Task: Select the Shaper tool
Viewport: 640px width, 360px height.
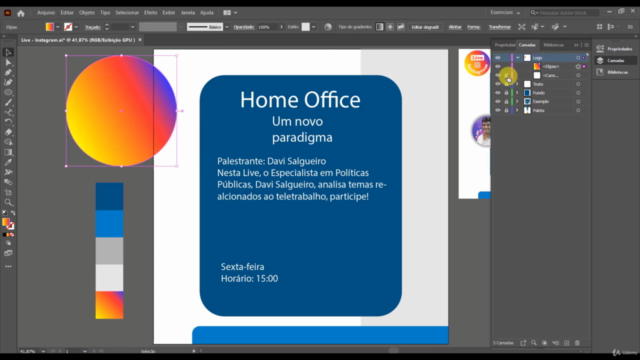Action: (8, 112)
